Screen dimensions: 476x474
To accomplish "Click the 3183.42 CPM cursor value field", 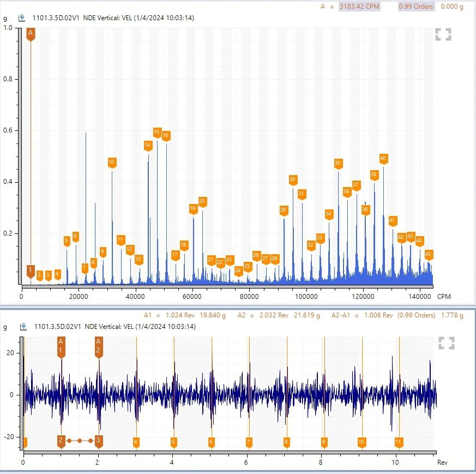I will tap(359, 7).
